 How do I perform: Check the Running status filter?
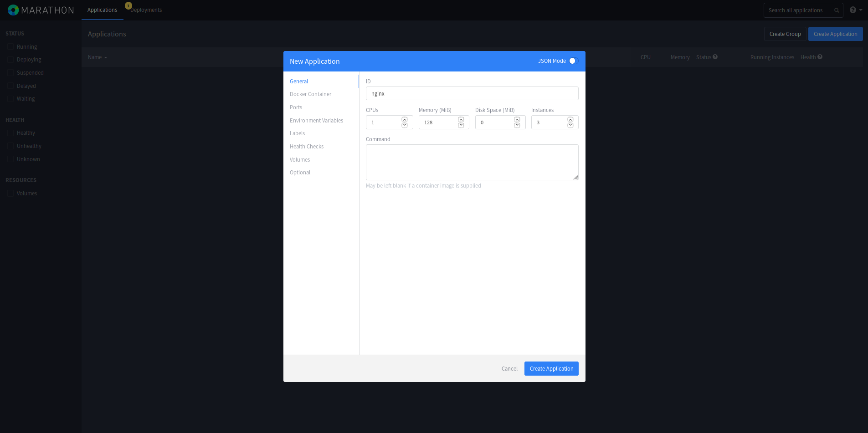click(x=10, y=46)
